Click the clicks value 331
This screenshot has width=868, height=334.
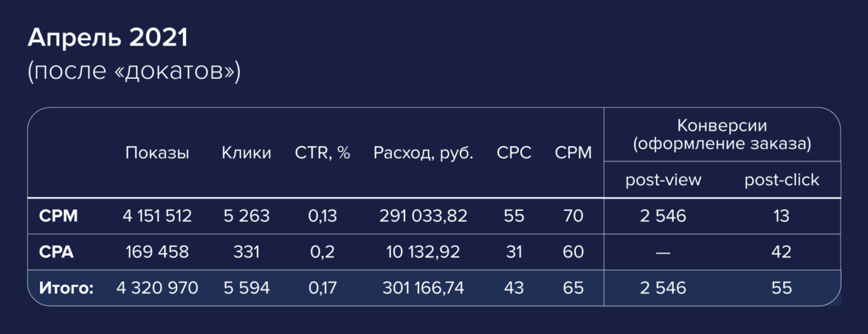click(x=246, y=252)
